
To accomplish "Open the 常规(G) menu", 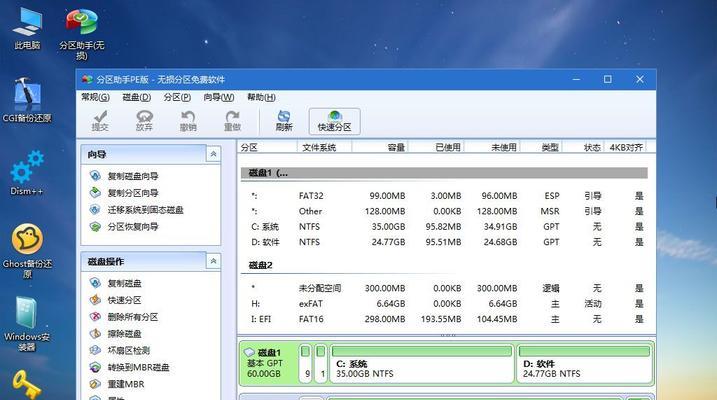I will (95, 97).
